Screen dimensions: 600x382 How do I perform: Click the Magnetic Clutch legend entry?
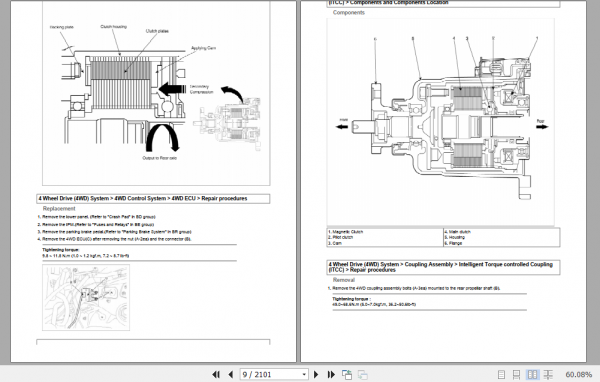pyautogui.click(x=345, y=232)
